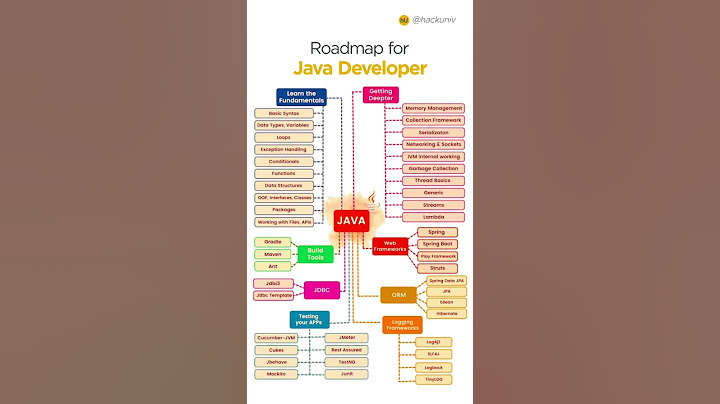Select the 'Hibernate' item
Viewport: 720px width, 404px height.
click(x=446, y=314)
